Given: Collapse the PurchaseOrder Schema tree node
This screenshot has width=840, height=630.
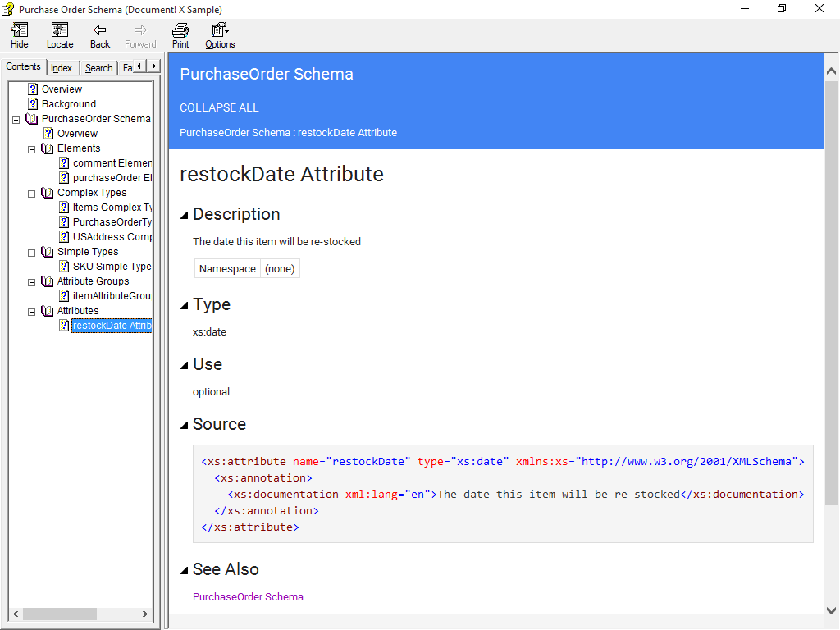Looking at the screenshot, I should 16,120.
